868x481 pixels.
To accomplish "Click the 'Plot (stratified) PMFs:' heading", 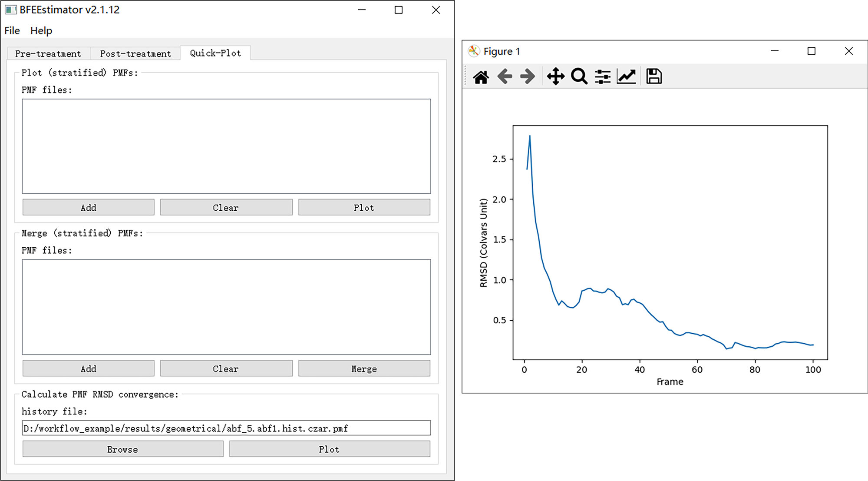I will pos(79,73).
